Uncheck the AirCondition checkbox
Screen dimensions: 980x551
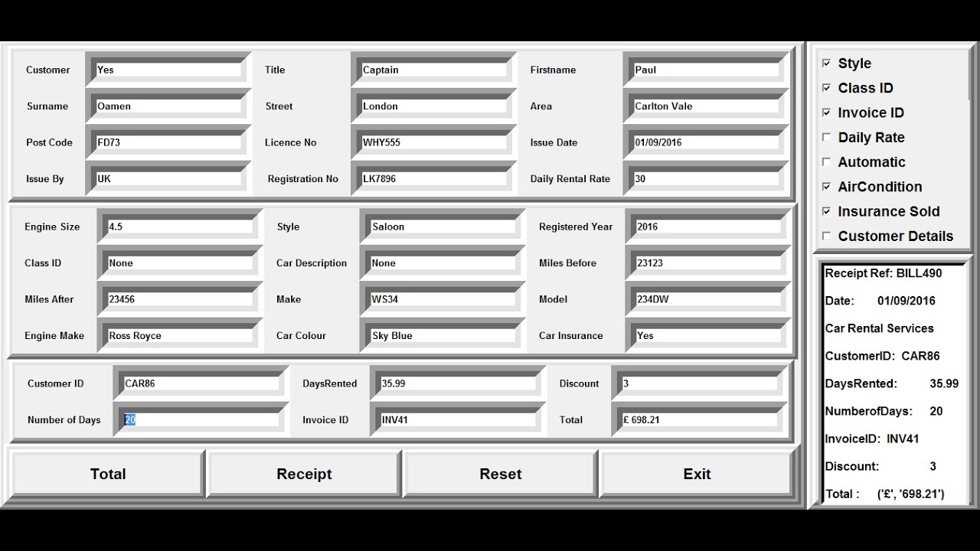click(826, 187)
